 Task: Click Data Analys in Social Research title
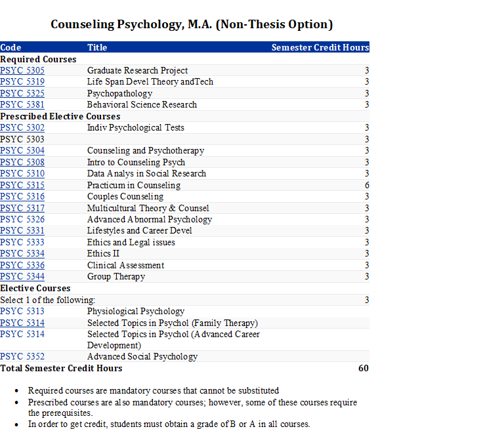coord(146,174)
